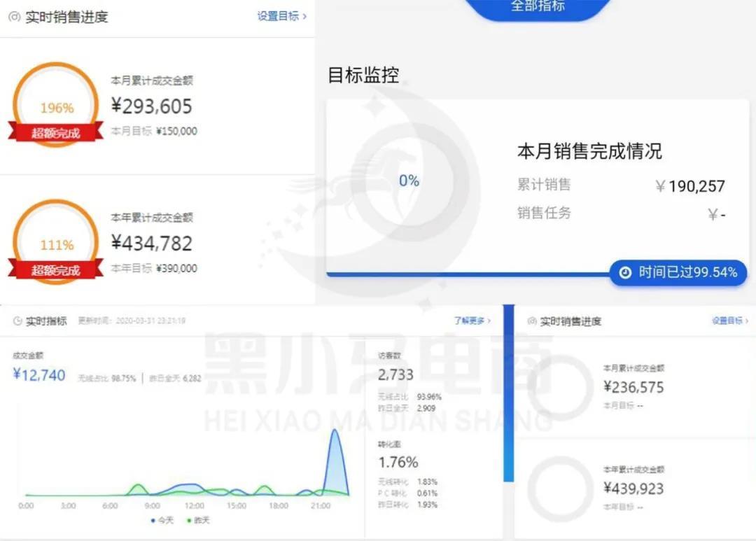Open 设置目标 above the ¥293,605 panel

(x=281, y=16)
